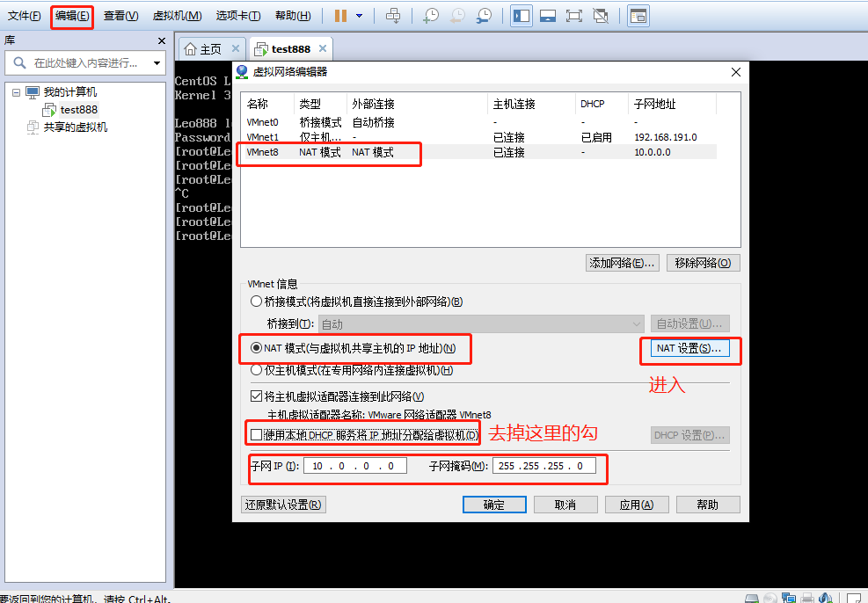The width and height of the screenshot is (868, 603).
Task: Open the 帮助(H) menu
Action: pyautogui.click(x=293, y=16)
